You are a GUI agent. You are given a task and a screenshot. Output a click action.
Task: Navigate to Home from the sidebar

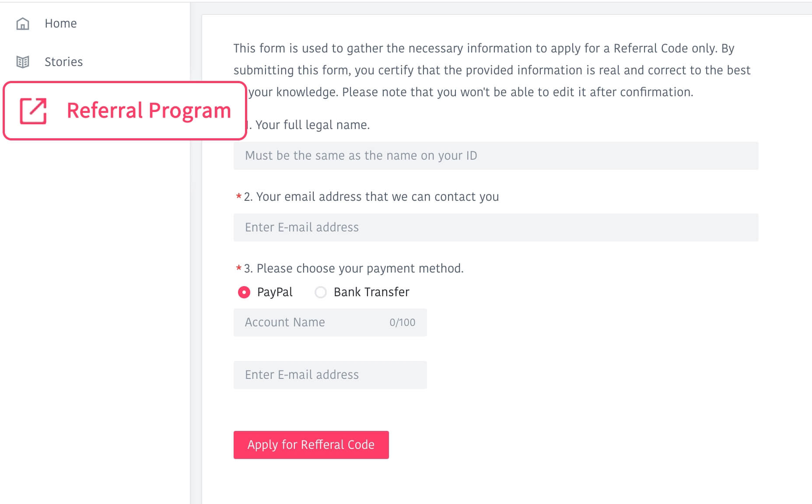tap(60, 24)
